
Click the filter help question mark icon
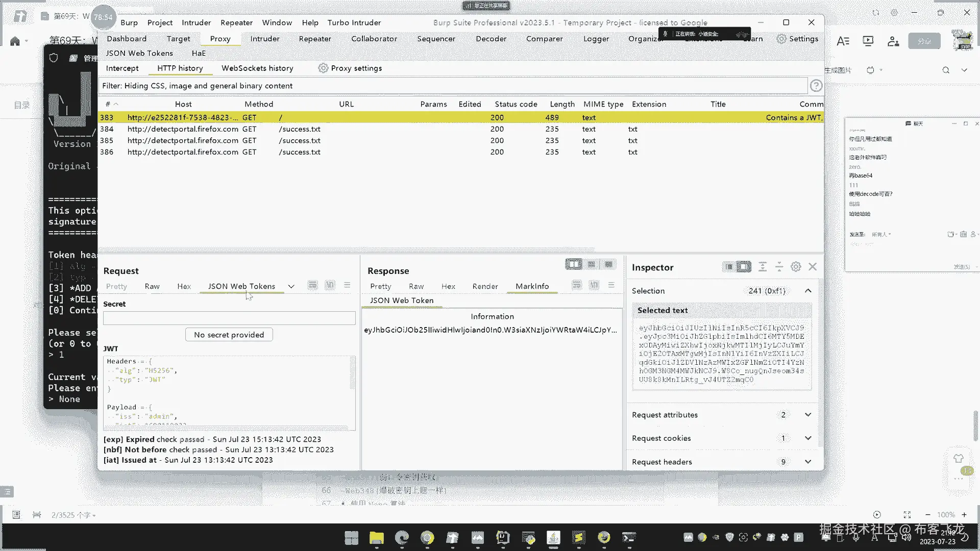click(x=816, y=86)
